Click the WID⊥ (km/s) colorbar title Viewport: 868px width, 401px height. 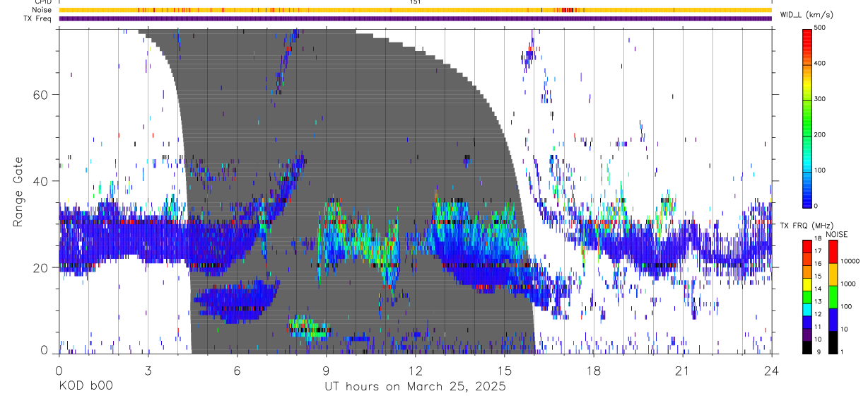pos(808,14)
